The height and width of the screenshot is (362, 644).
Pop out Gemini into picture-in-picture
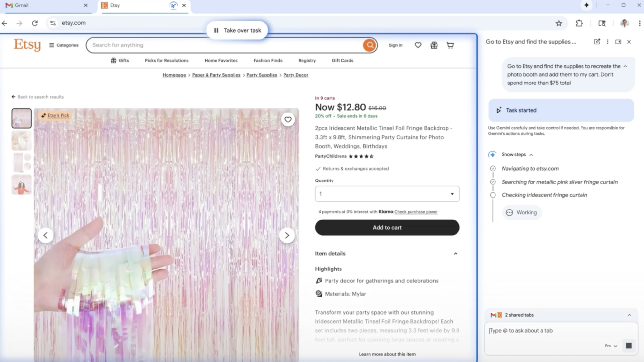[x=618, y=42]
